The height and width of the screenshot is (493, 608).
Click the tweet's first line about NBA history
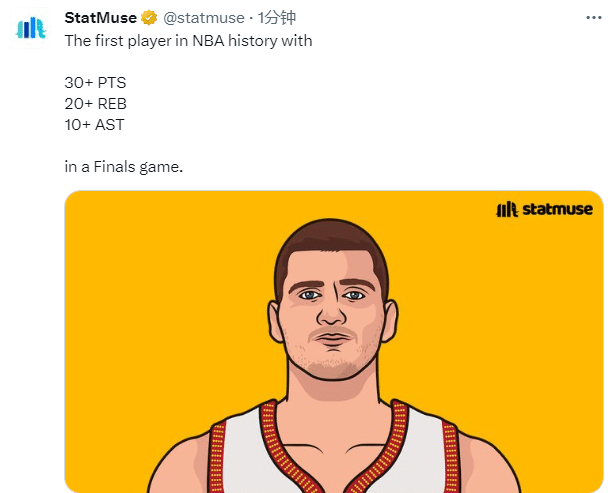tap(188, 41)
